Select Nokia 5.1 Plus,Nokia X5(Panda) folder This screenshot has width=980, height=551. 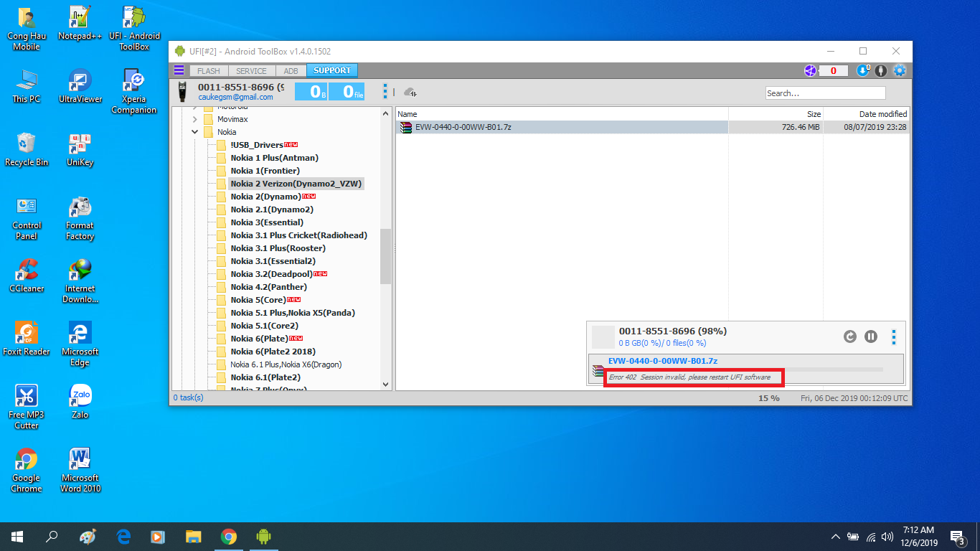click(x=293, y=313)
